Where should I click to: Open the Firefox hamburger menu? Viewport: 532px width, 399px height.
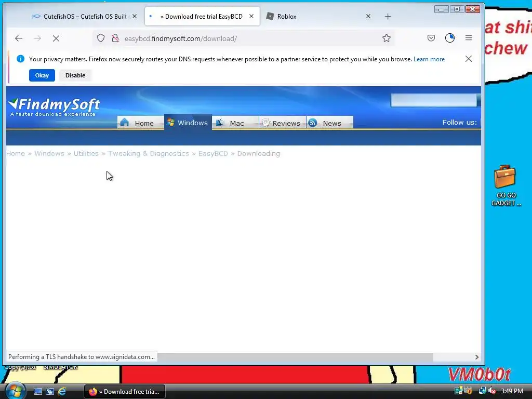(x=469, y=38)
